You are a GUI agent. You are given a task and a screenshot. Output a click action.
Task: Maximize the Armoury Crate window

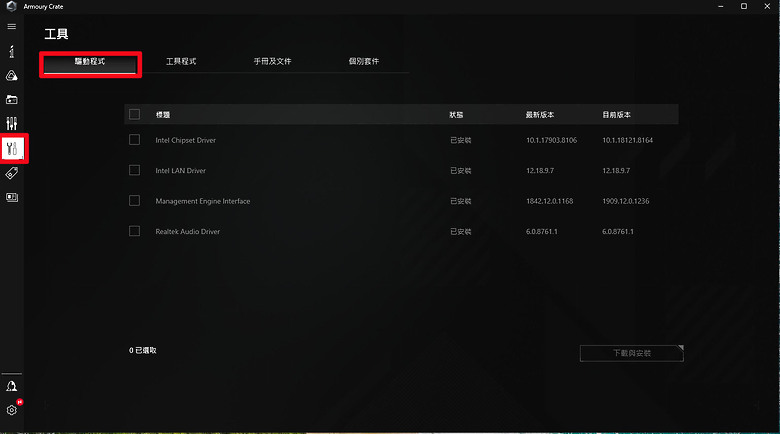[744, 6]
